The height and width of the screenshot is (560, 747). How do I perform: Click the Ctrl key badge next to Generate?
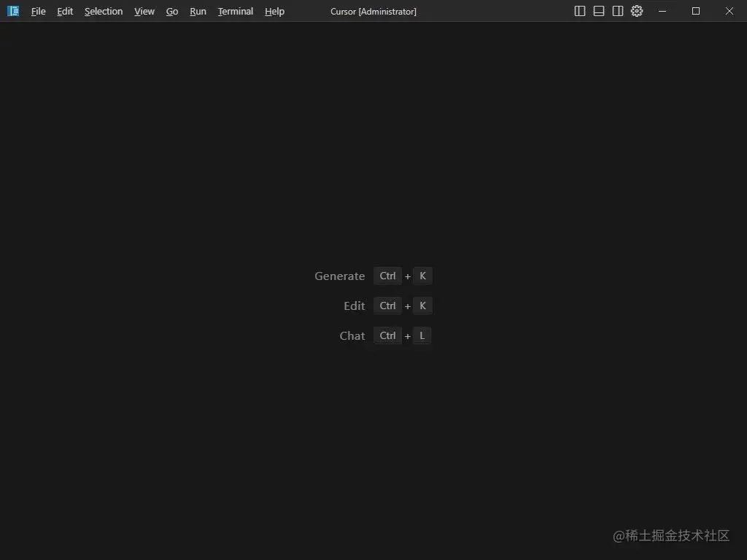click(x=387, y=276)
